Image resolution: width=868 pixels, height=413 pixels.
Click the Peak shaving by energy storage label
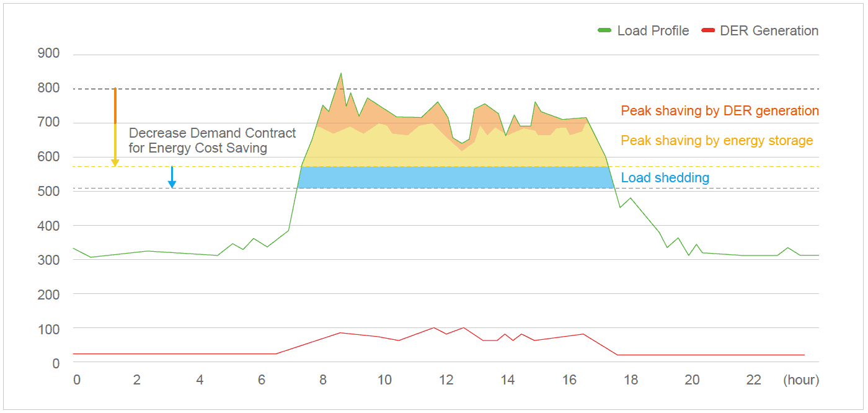coord(716,141)
